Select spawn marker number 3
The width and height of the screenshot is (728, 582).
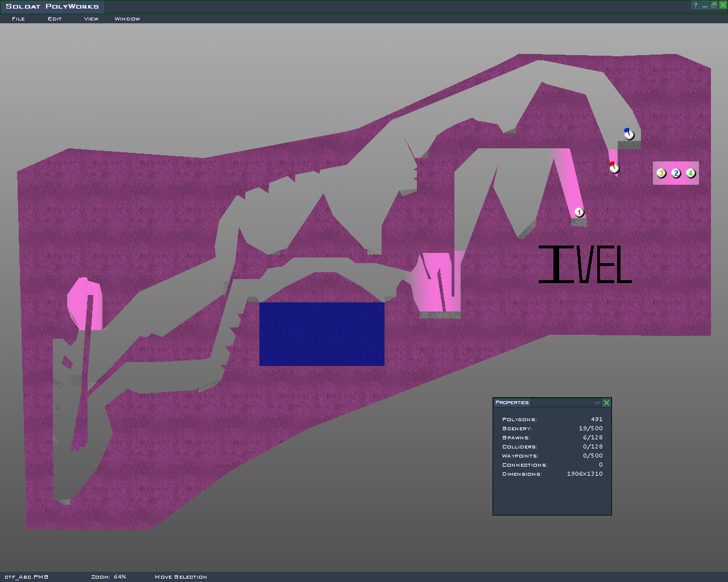pos(661,173)
